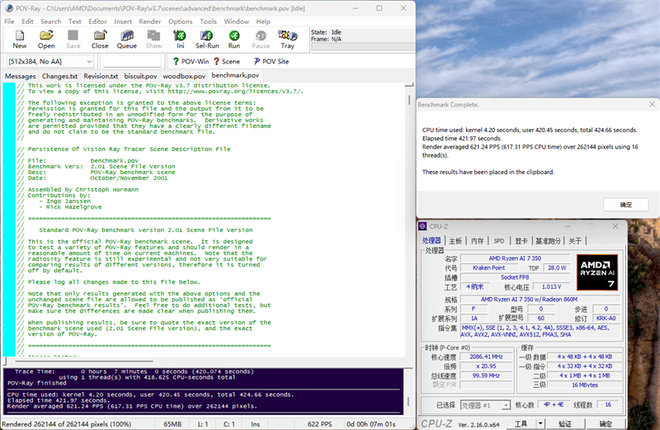Click the Tray toolbar icon
Viewport: 660px width, 430px height.
tap(288, 39)
